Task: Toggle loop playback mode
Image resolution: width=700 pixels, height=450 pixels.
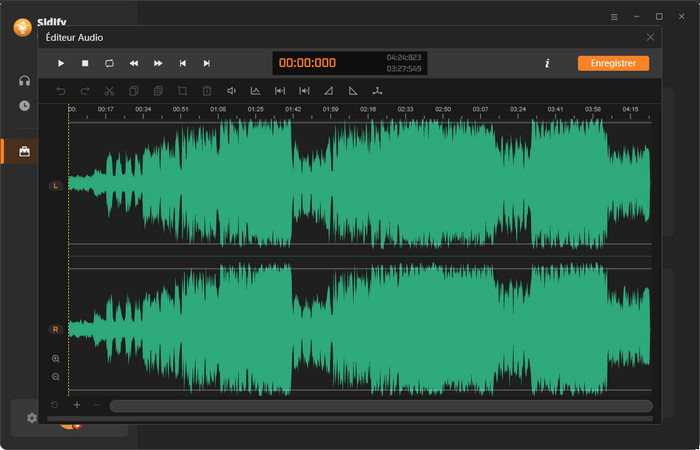Action: (x=109, y=63)
